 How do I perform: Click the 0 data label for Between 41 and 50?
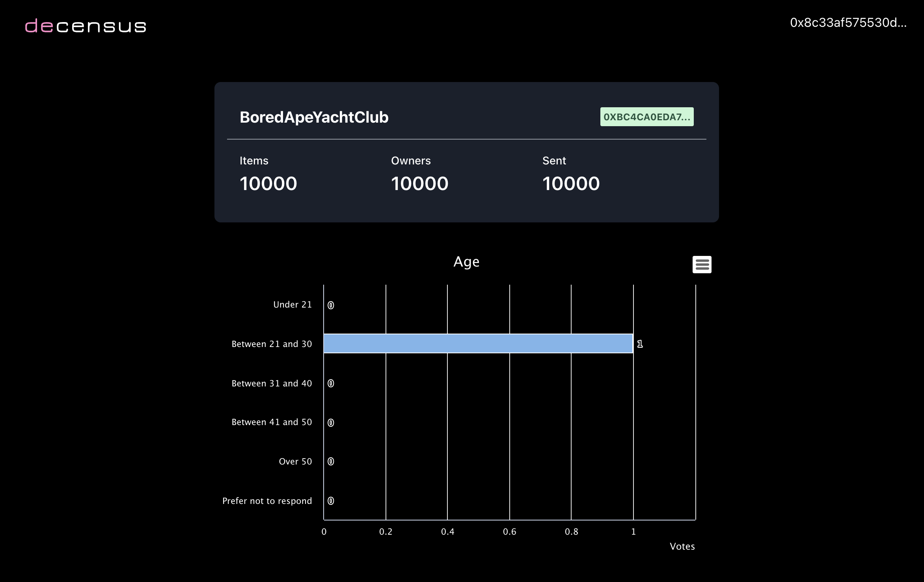click(x=331, y=423)
